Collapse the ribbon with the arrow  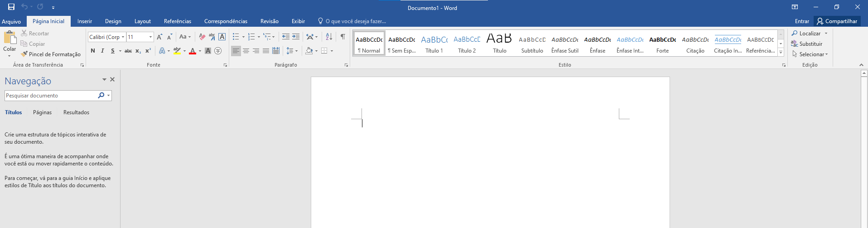(862, 65)
